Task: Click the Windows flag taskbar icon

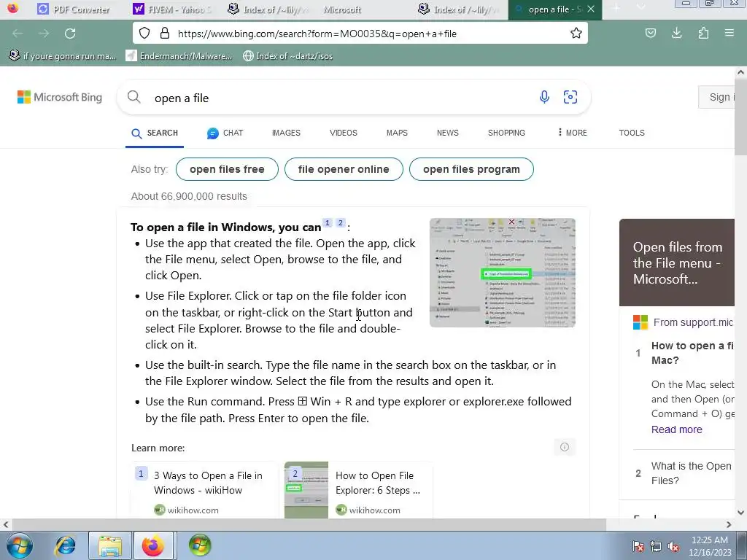Action: coord(200,545)
